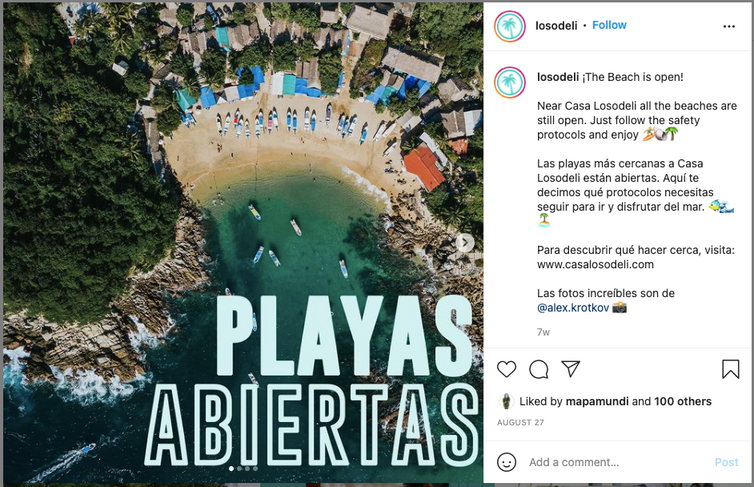Click the losodeli username in caption

point(558,77)
